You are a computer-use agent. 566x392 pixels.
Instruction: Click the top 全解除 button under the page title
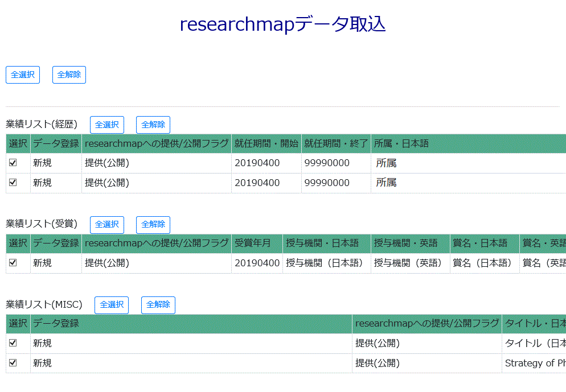coord(69,75)
